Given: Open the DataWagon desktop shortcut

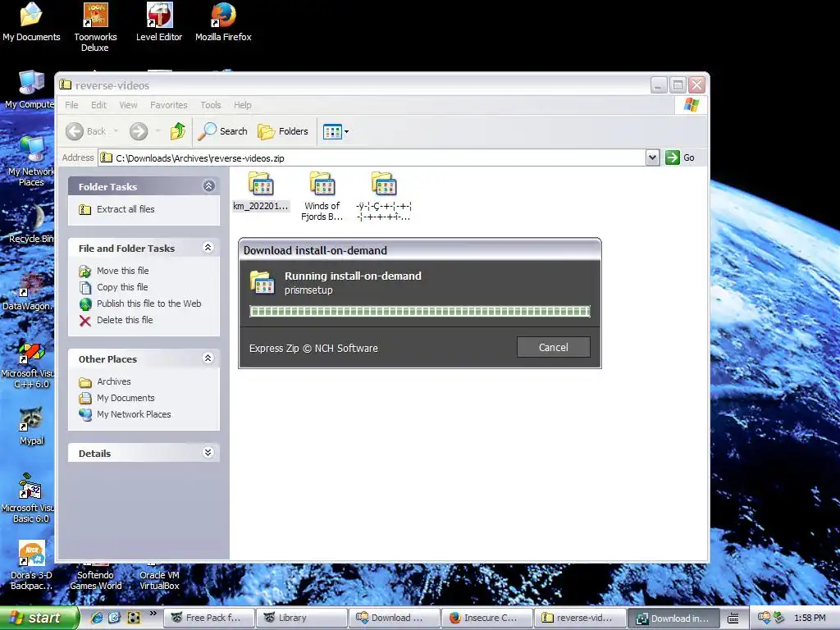Looking at the screenshot, I should click(x=28, y=291).
